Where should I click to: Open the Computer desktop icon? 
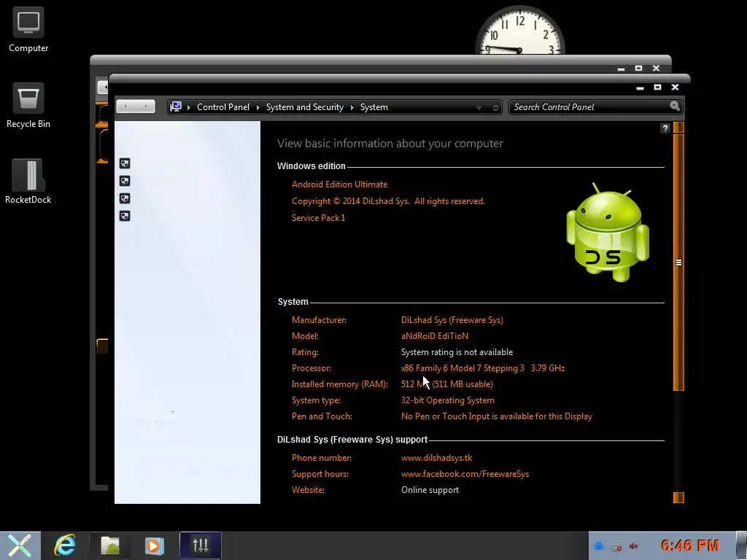tap(28, 29)
